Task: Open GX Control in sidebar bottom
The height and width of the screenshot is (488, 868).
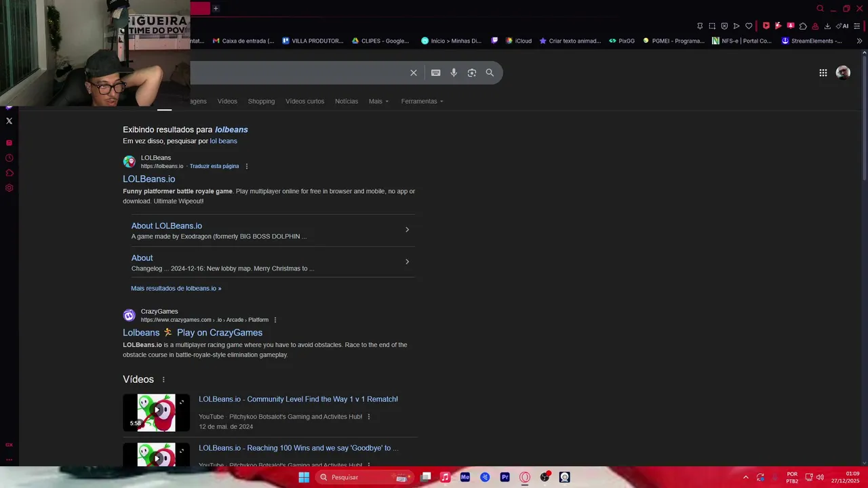Action: tap(9, 445)
